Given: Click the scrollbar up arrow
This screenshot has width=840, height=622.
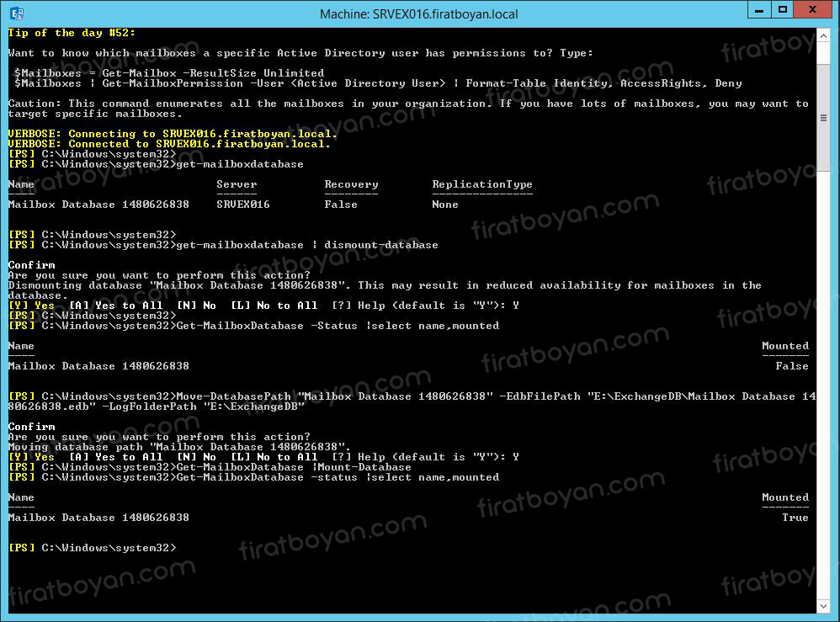Looking at the screenshot, I should pyautogui.click(x=823, y=36).
